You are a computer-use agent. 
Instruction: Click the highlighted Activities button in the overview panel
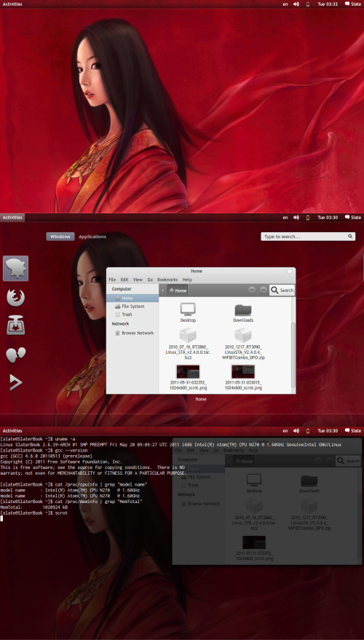click(x=12, y=217)
